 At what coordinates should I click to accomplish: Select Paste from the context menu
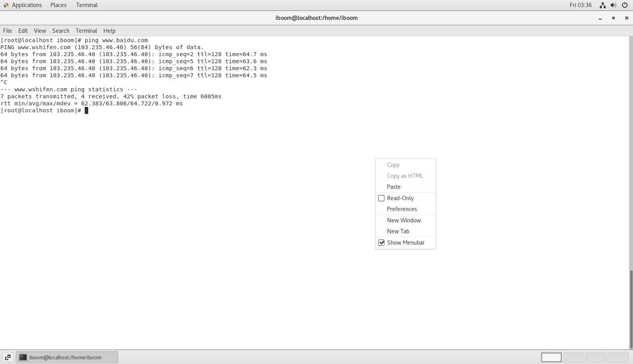tap(394, 187)
